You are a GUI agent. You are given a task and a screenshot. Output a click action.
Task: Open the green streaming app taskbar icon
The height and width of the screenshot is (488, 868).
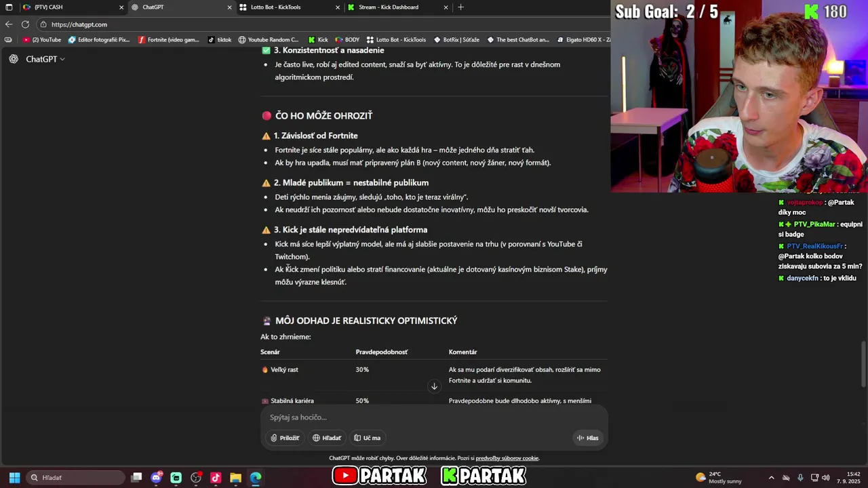pyautogui.click(x=176, y=478)
